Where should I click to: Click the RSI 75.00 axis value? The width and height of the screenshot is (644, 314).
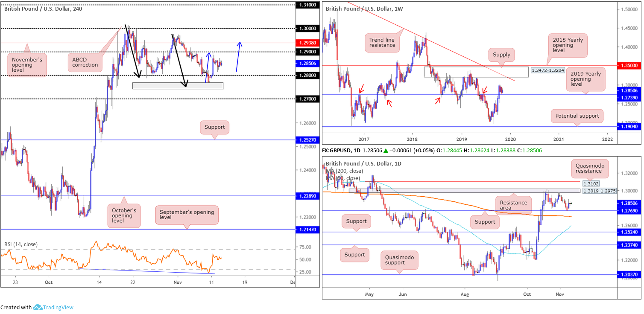(305, 247)
